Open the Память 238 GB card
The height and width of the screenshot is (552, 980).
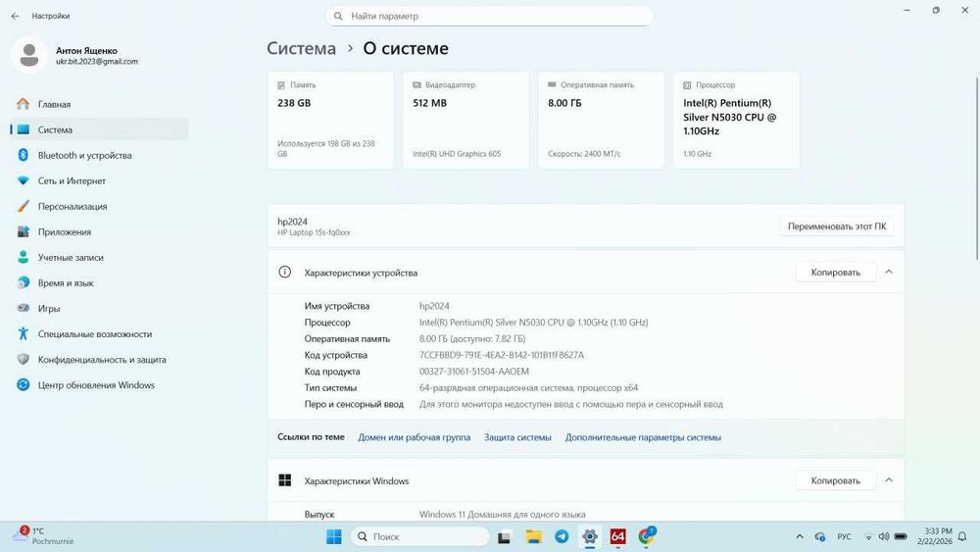(x=330, y=120)
